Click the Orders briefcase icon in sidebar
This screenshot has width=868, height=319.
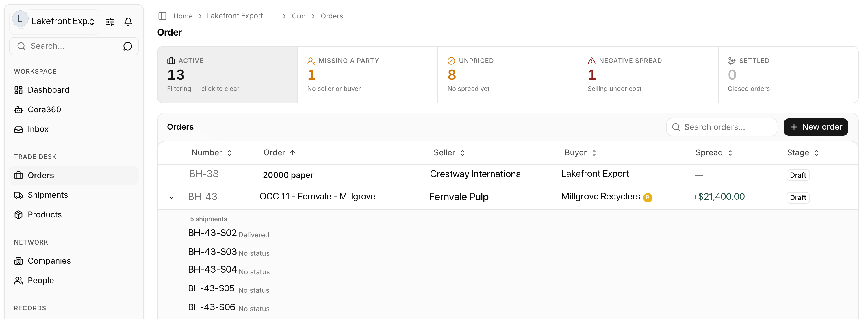coord(18,175)
